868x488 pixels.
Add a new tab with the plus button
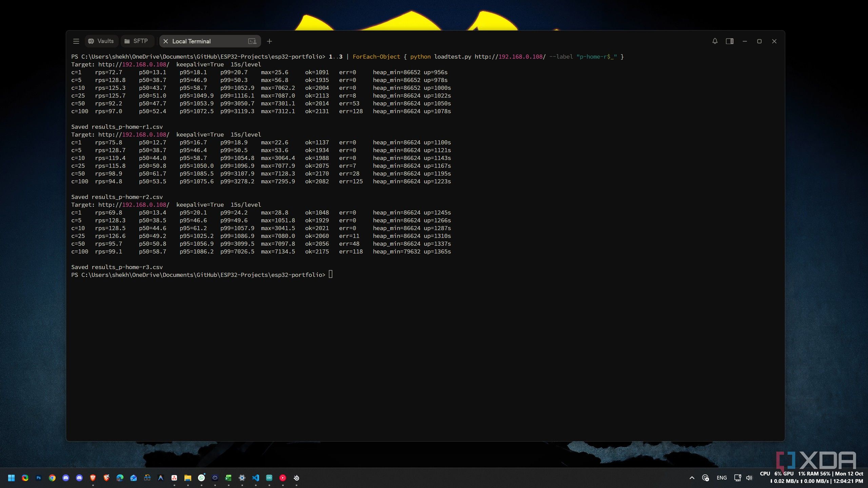(269, 41)
